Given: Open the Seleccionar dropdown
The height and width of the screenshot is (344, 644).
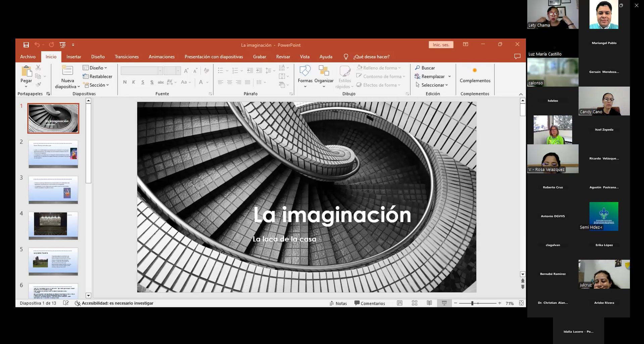Looking at the screenshot, I should click(432, 85).
